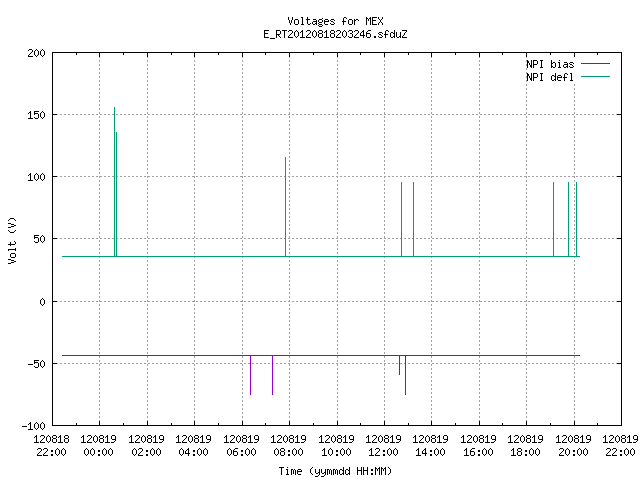Viewport: 640px width, 480px height.
Task: Click the 'NPI bias' legend label
Action: click(550, 64)
